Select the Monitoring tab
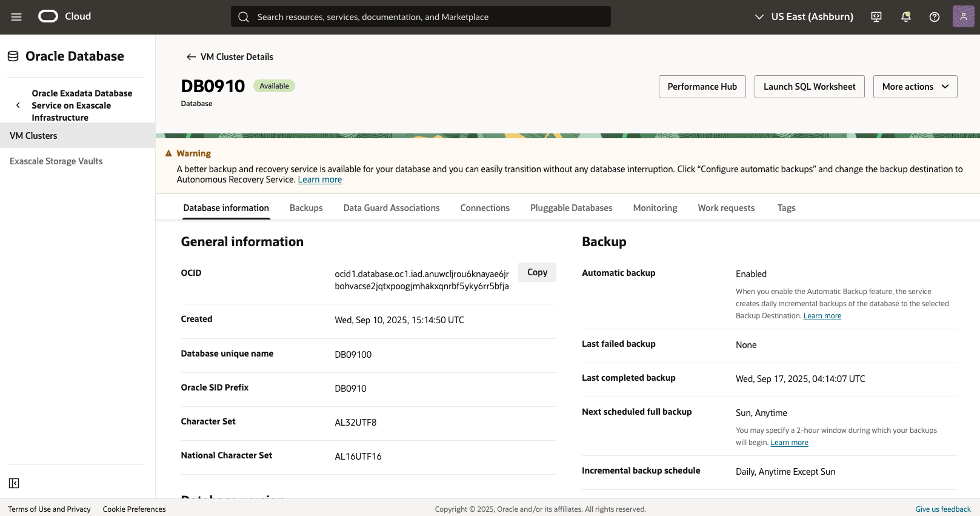 655,208
